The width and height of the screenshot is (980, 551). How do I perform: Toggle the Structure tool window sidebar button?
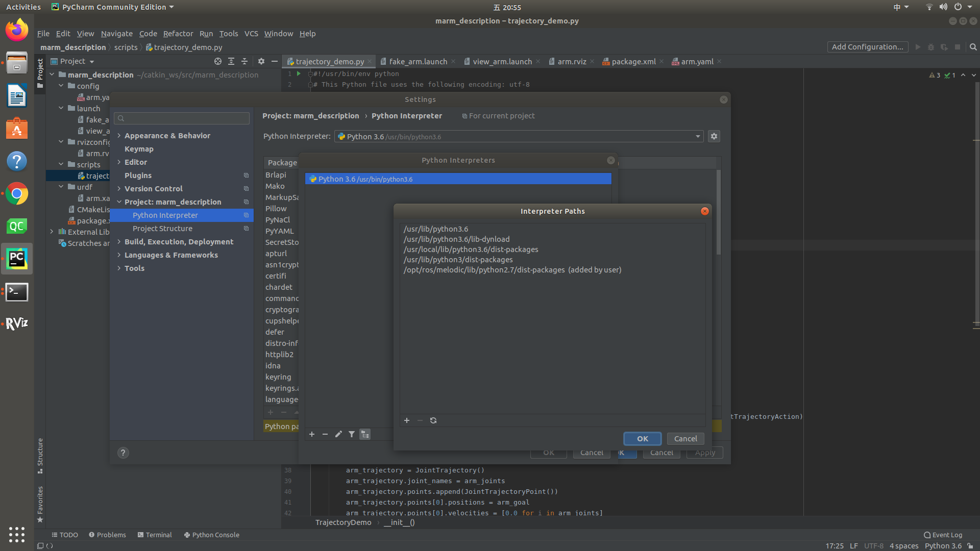[40, 455]
